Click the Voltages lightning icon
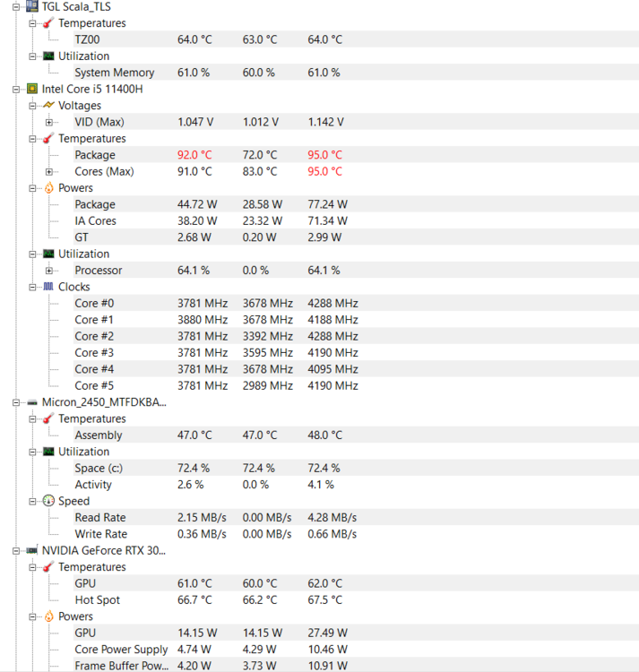 49,105
